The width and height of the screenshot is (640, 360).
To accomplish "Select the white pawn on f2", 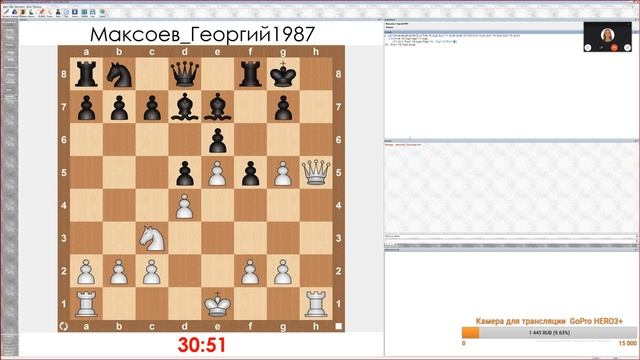I will [x=250, y=272].
